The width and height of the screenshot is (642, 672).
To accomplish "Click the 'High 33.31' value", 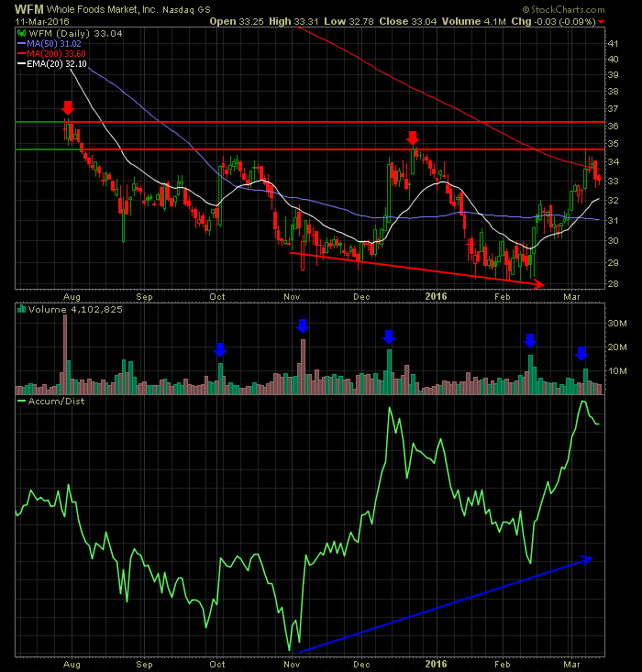I will click(293, 21).
